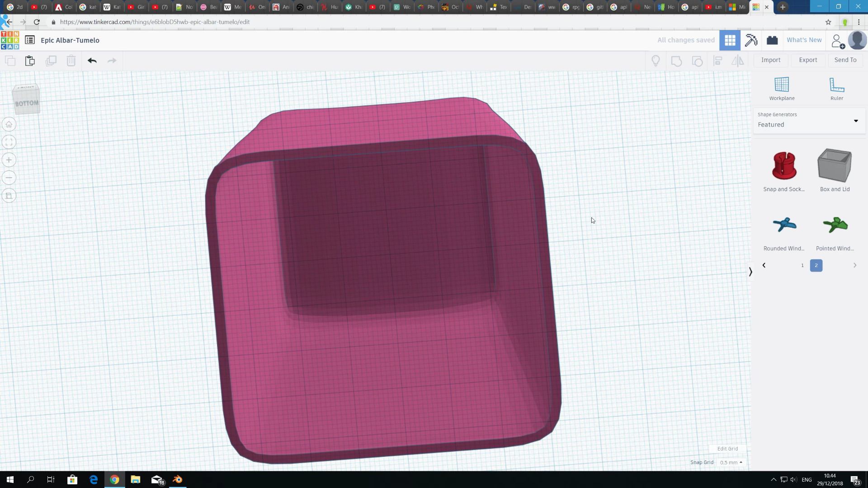
Task: Open a new browser tab
Action: click(x=783, y=7)
